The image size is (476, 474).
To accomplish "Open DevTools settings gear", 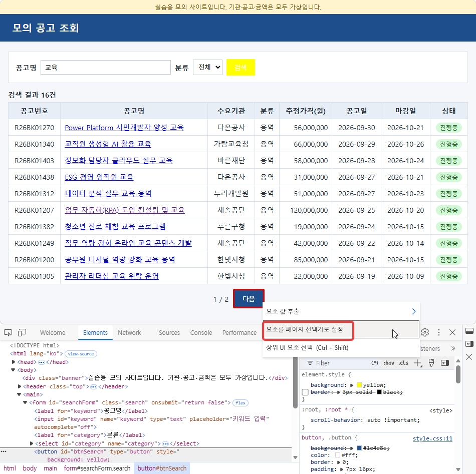I will click(x=425, y=332).
